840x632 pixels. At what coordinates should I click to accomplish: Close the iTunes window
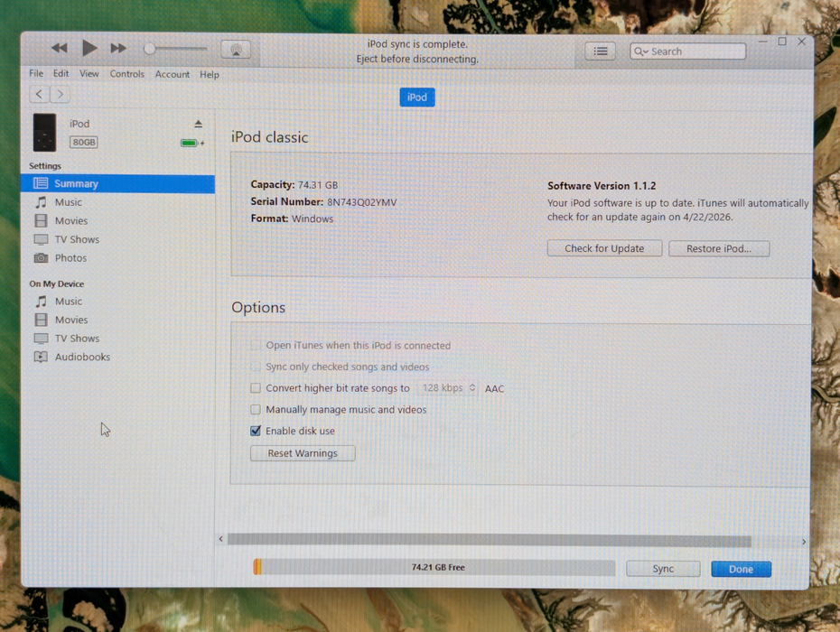801,42
